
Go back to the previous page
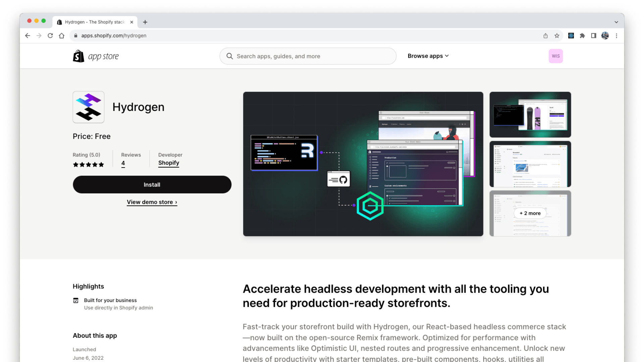pos(28,36)
